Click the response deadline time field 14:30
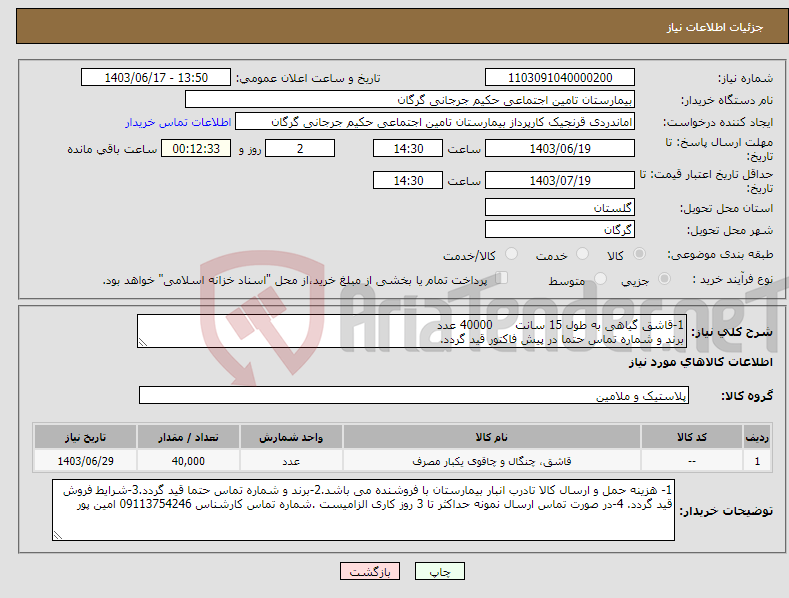Screen dimensions: 789x598 408,148
